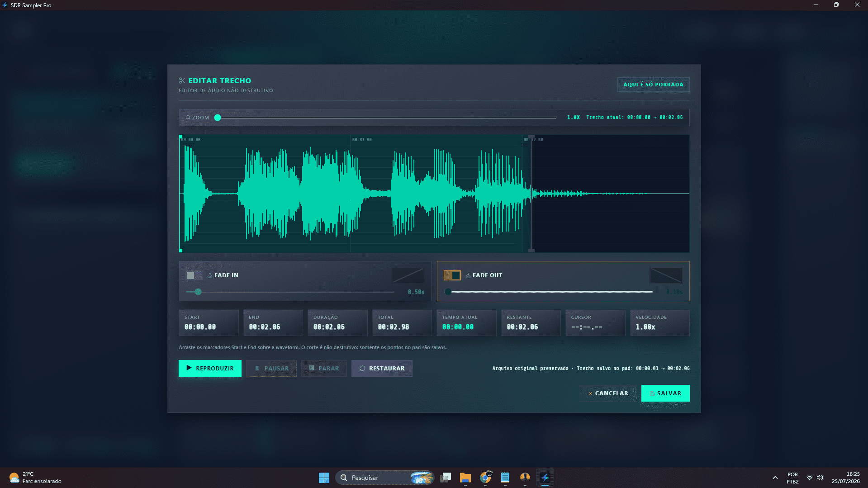Image resolution: width=868 pixels, height=488 pixels.
Task: Click the Trecho atual time range text
Action: pyautogui.click(x=635, y=118)
